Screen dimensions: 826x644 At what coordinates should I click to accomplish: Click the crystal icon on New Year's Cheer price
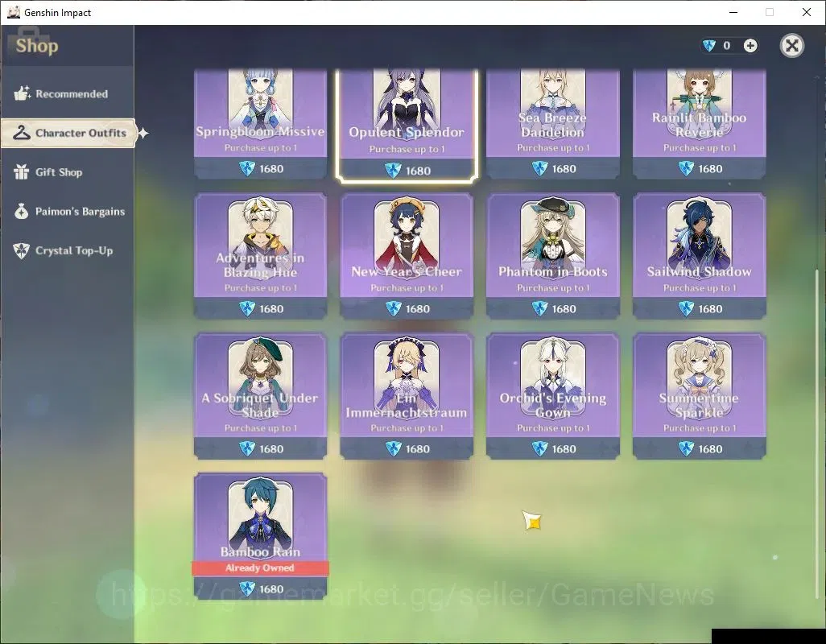pos(394,308)
